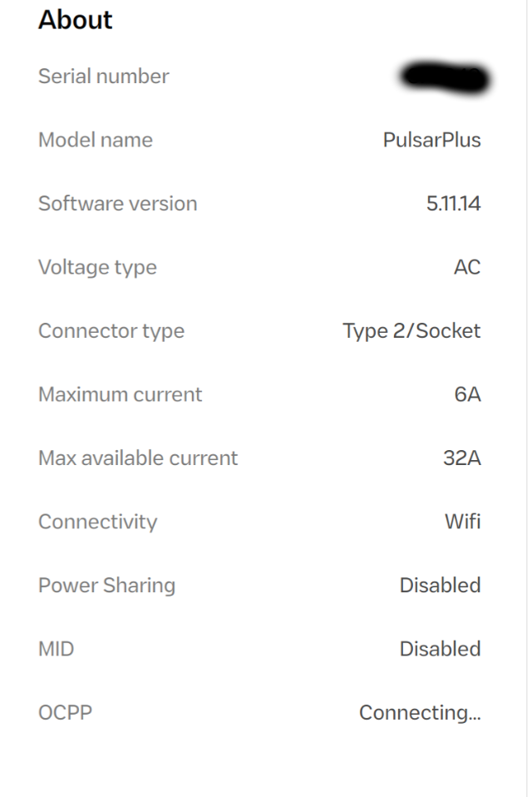Select the Software version row label
Image resolution: width=532 pixels, height=797 pixels.
116,203
